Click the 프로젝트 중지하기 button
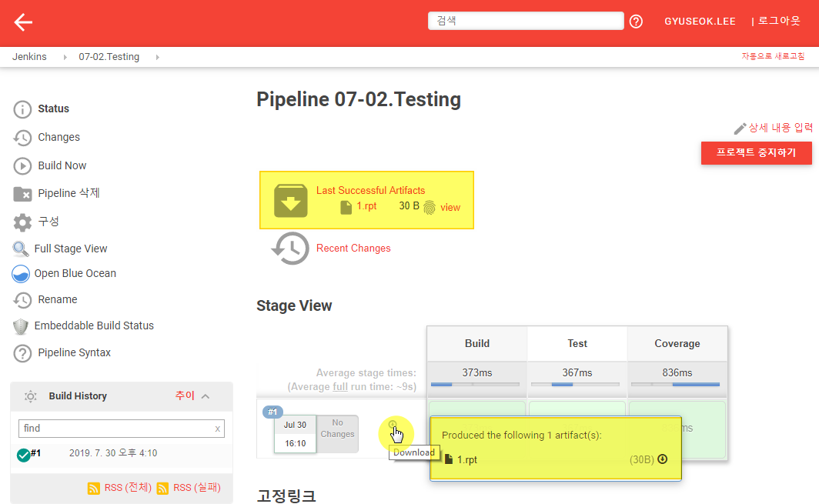 pos(757,152)
